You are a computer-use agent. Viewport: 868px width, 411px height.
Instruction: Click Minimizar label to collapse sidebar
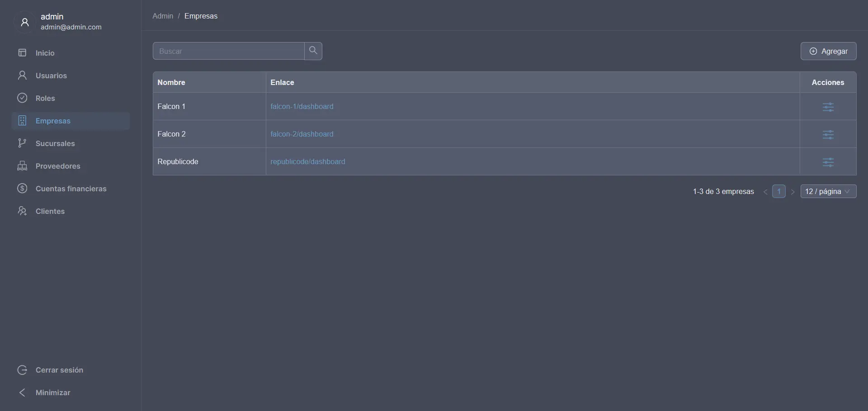[x=53, y=392]
